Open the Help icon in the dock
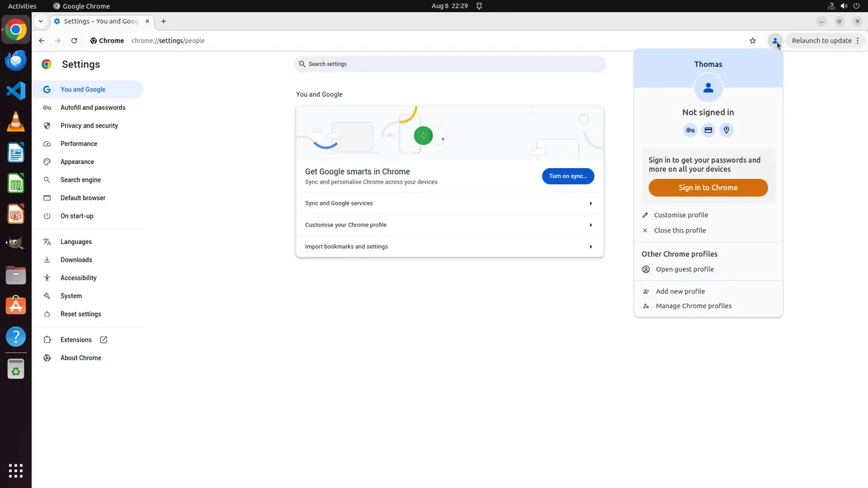The image size is (868, 488). (x=16, y=337)
